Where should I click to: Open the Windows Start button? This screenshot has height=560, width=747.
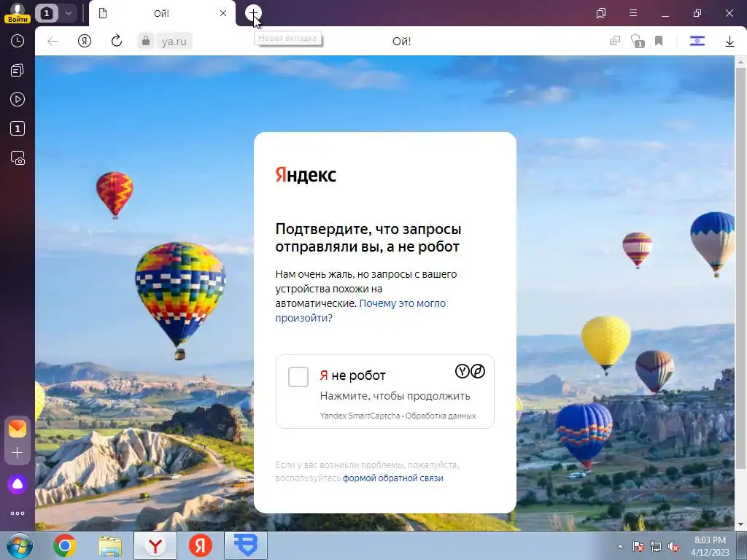[19, 545]
